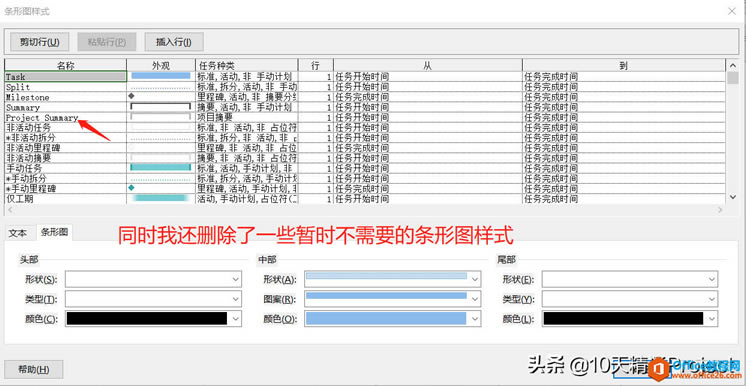Viewport: 746px width, 386px height.
Task: Click the 插入行(I) button
Action: point(174,42)
